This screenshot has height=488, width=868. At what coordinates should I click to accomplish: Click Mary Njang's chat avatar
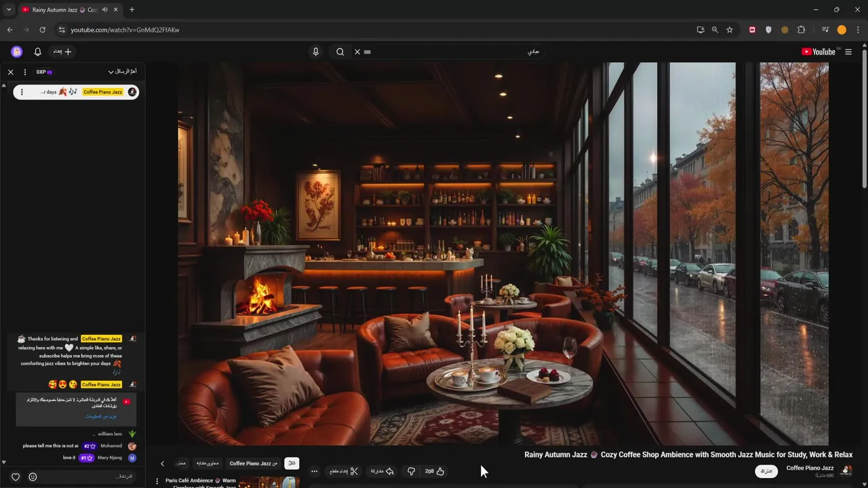(132, 458)
